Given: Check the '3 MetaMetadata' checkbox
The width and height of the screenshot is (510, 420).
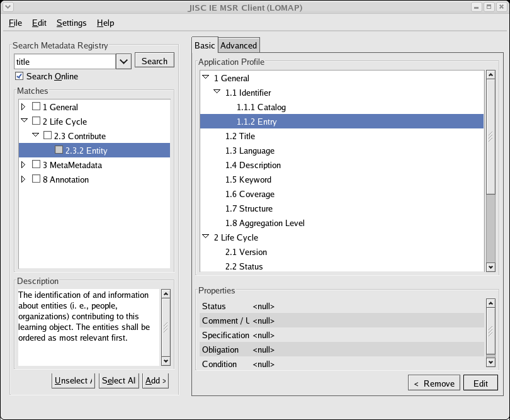Looking at the screenshot, I should pos(36,164).
